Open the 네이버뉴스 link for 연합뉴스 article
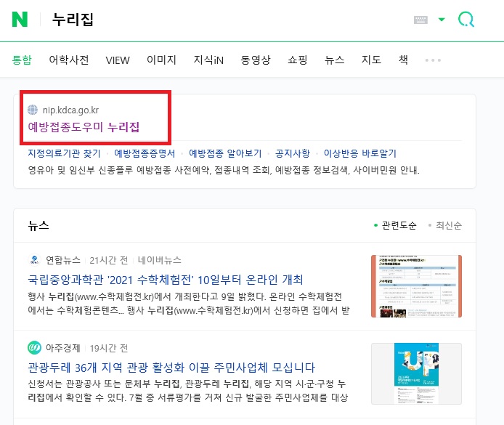This screenshot has height=425, width=504. tap(160, 260)
